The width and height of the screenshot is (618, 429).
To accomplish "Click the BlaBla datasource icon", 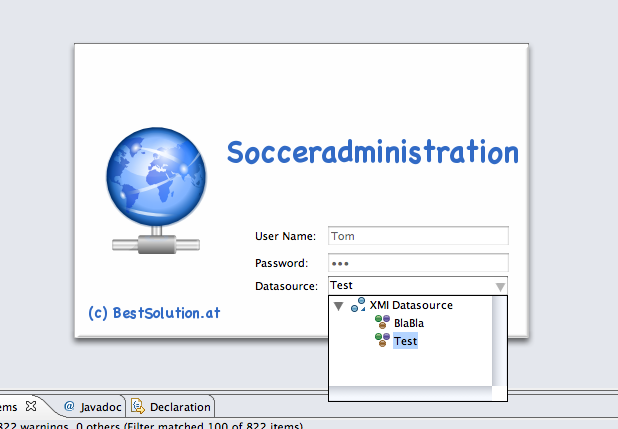I will click(382, 322).
